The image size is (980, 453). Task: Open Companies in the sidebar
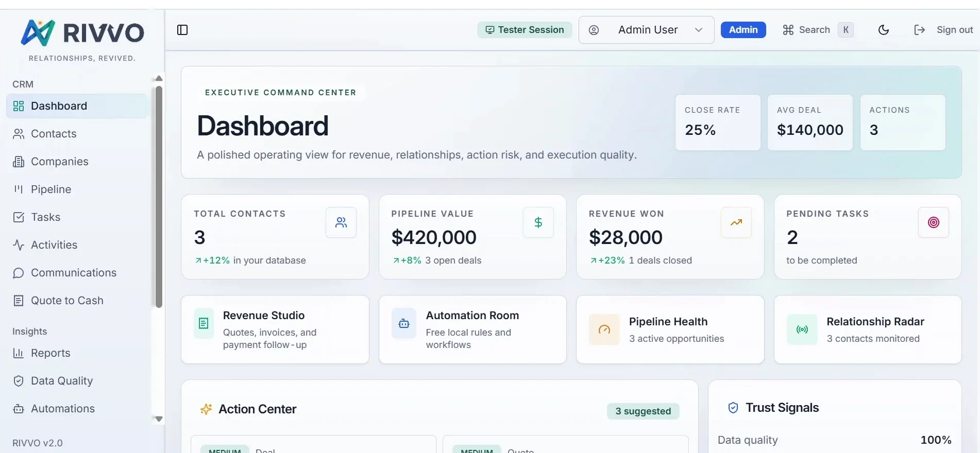pyautogui.click(x=76, y=162)
